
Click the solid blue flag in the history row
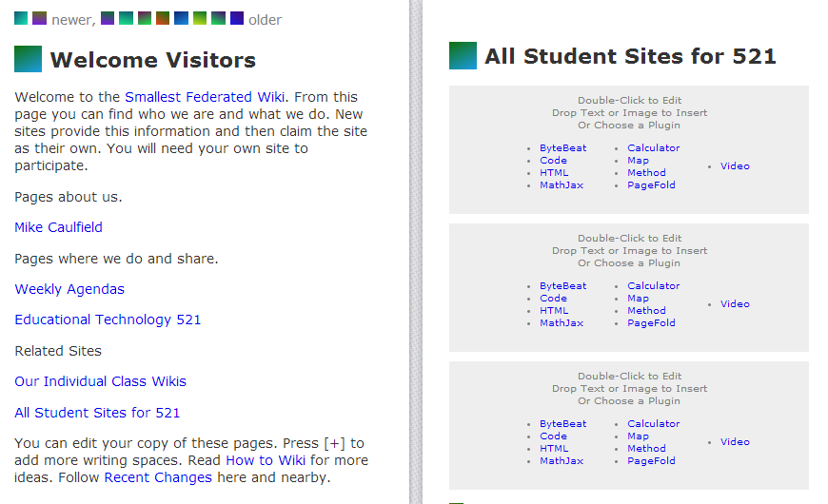coord(181,19)
